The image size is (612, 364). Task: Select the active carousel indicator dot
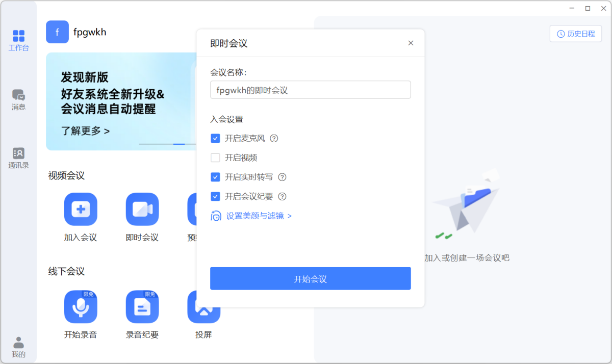click(x=179, y=144)
